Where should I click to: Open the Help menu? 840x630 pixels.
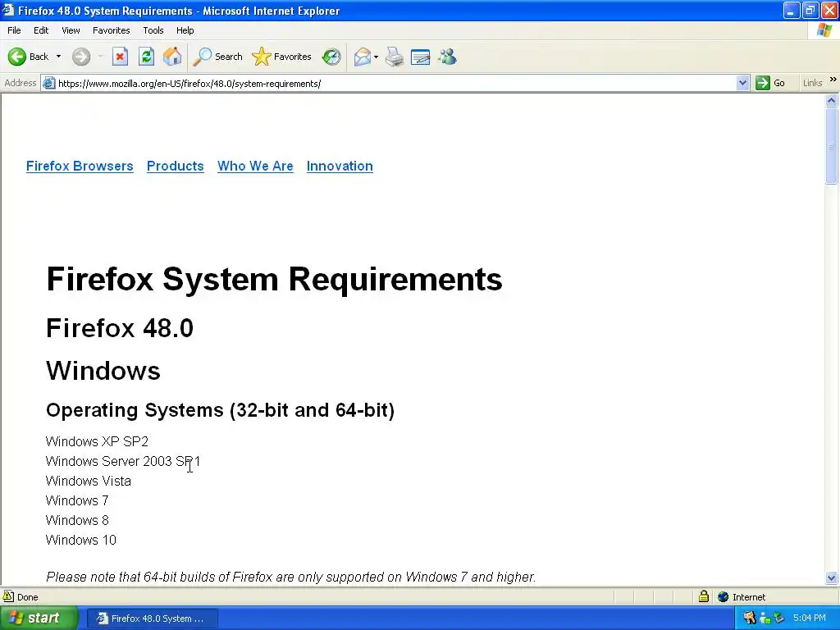(185, 30)
